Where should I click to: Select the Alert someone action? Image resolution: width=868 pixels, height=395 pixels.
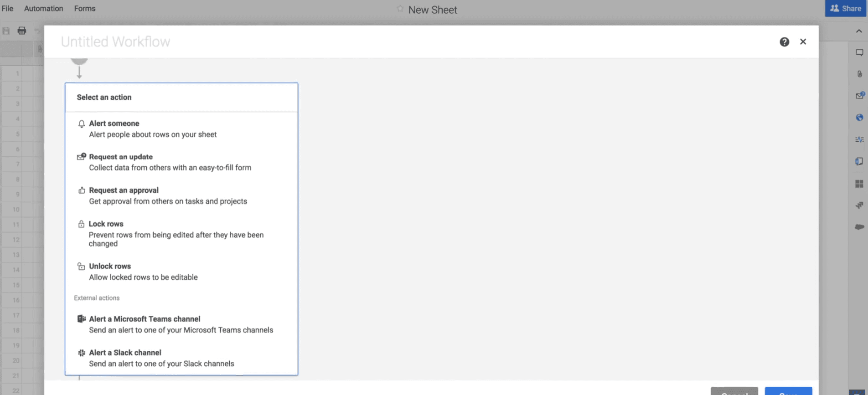(181, 129)
